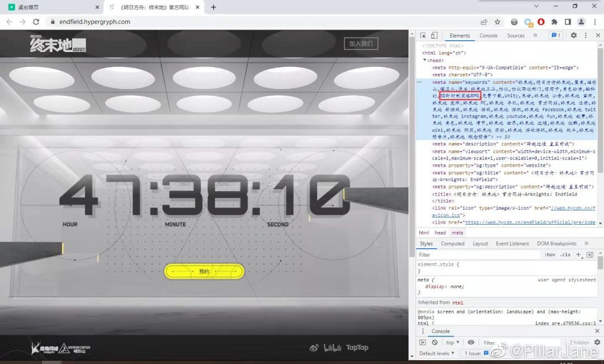Select the meta breadcrumb item

click(x=457, y=233)
